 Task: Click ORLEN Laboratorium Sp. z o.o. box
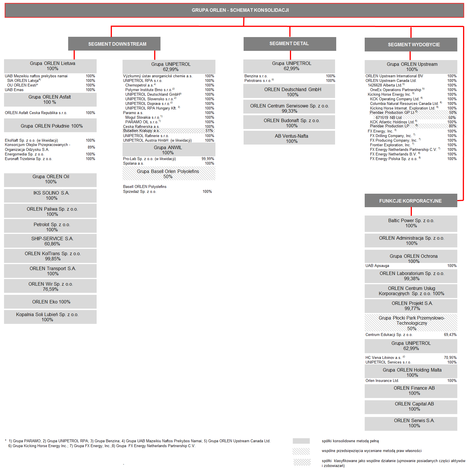pyautogui.click(x=411, y=276)
